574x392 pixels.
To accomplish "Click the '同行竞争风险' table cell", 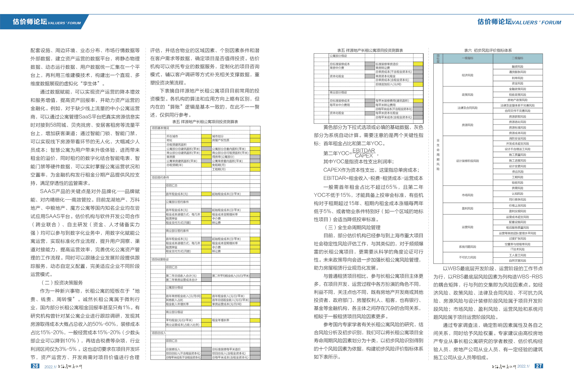I will coord(518,200).
